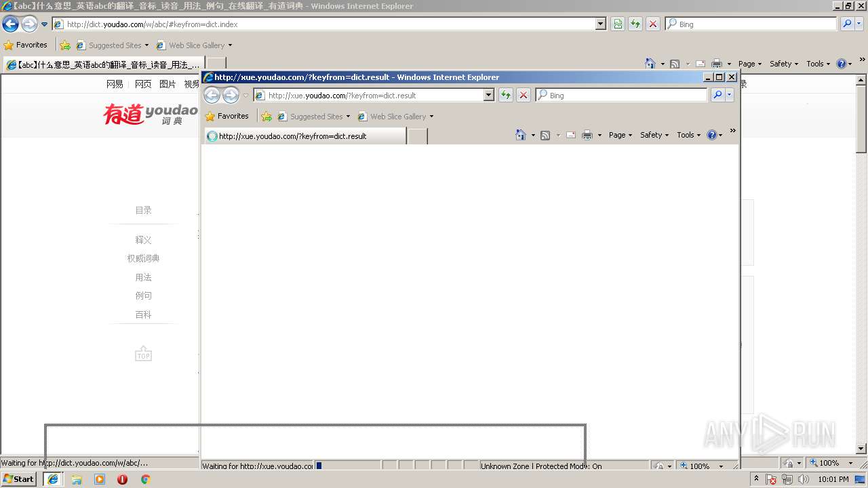Open Chrome from taskbar

point(145,479)
